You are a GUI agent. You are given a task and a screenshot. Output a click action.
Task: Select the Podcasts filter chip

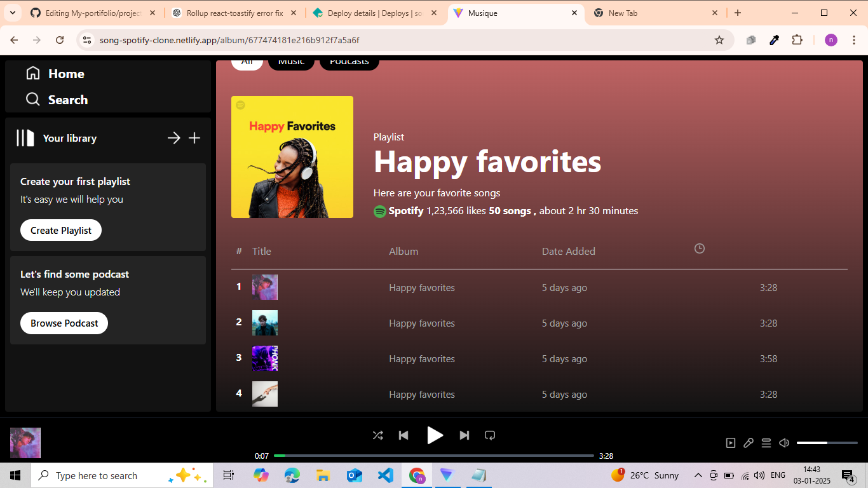point(349,62)
